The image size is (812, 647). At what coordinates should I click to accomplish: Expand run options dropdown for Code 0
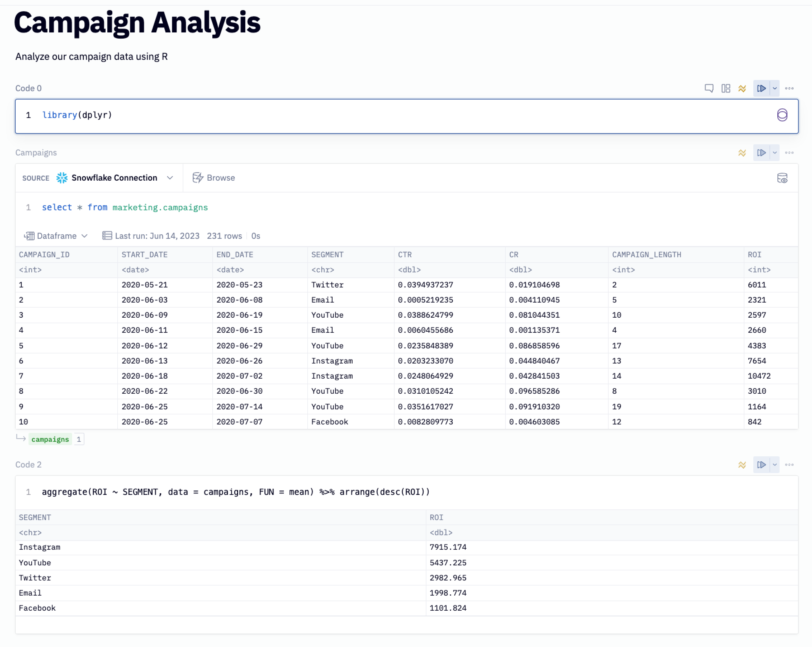click(x=775, y=88)
